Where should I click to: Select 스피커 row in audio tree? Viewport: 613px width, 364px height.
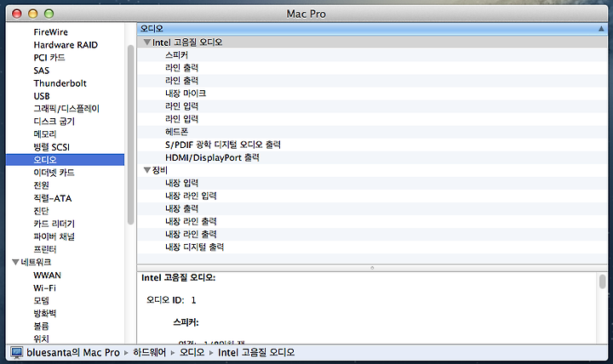[372, 55]
